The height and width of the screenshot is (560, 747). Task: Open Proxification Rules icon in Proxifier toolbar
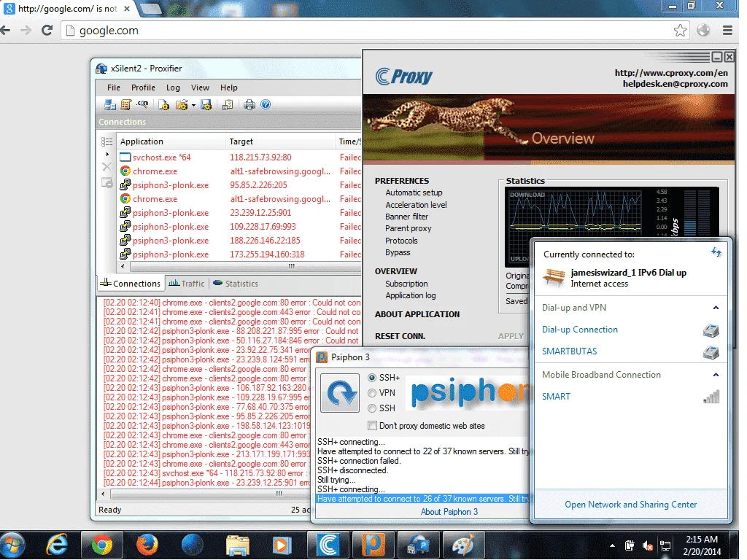click(x=125, y=105)
